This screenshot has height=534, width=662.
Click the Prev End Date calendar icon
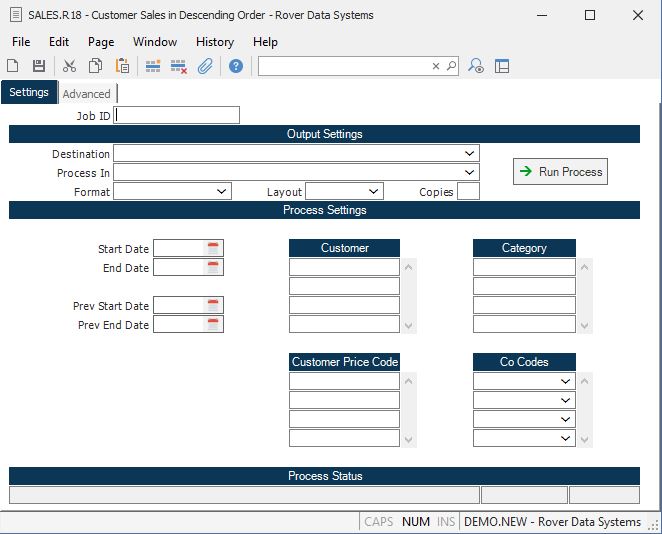point(213,324)
